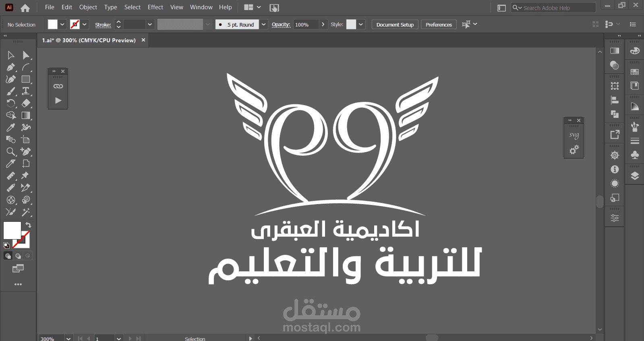The width and height of the screenshot is (644, 341).
Task: Reset to default fill and stroke
Action: pyautogui.click(x=6, y=245)
